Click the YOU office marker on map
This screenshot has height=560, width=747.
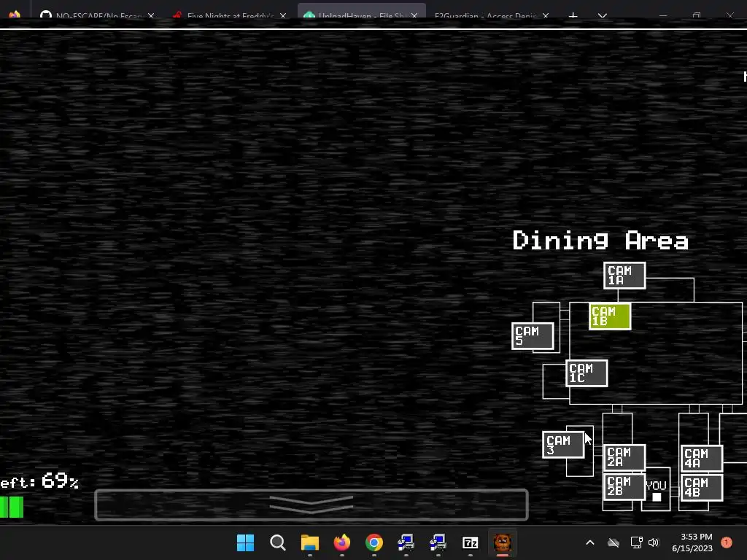pyautogui.click(x=656, y=491)
